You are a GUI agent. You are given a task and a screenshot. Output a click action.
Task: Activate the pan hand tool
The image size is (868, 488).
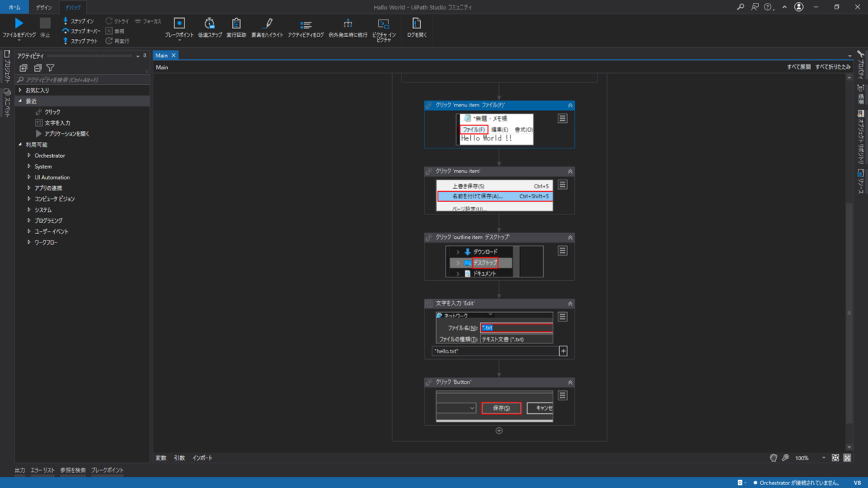coord(773,458)
